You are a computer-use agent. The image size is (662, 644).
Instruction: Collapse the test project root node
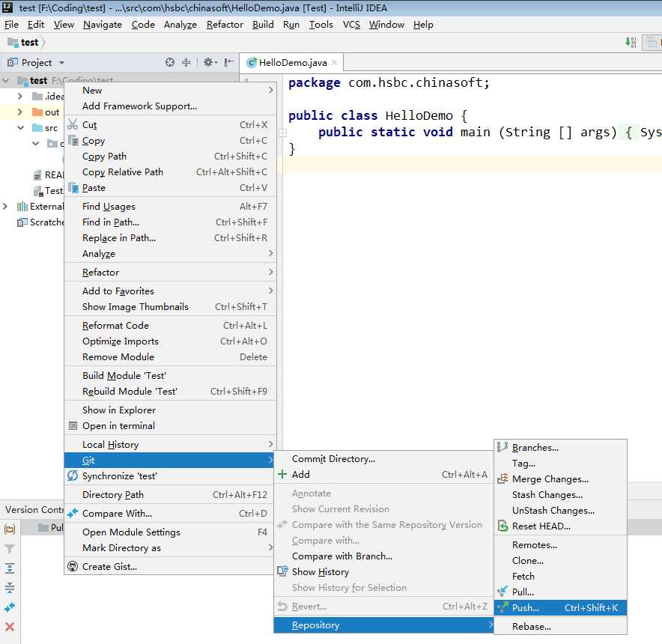6,80
